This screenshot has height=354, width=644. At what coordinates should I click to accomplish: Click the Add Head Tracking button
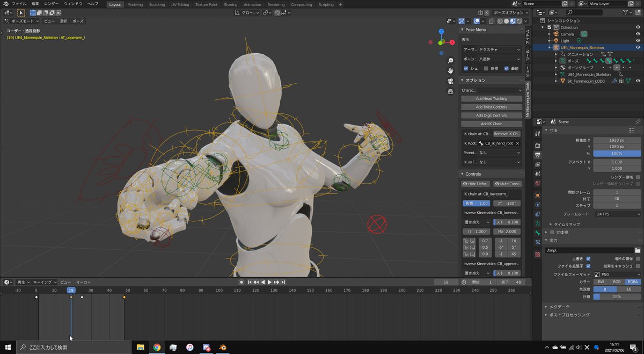[x=492, y=99]
